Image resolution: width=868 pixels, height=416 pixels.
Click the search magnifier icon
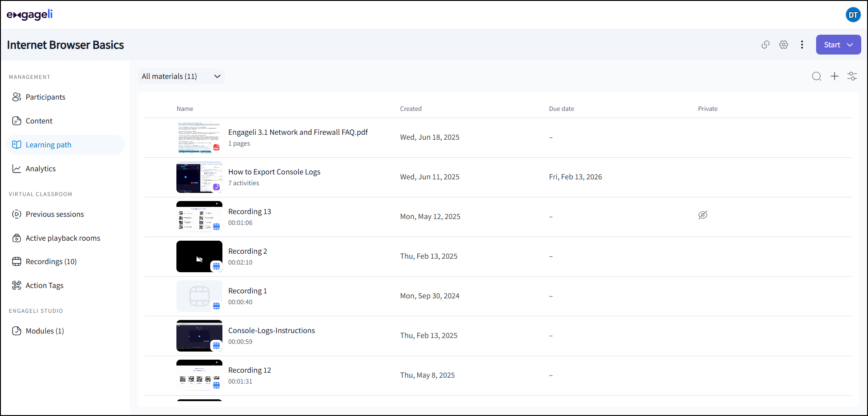click(x=817, y=76)
